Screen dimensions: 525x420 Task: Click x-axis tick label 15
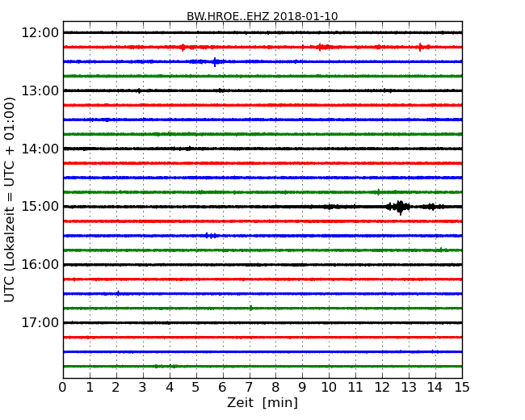tap(462, 388)
